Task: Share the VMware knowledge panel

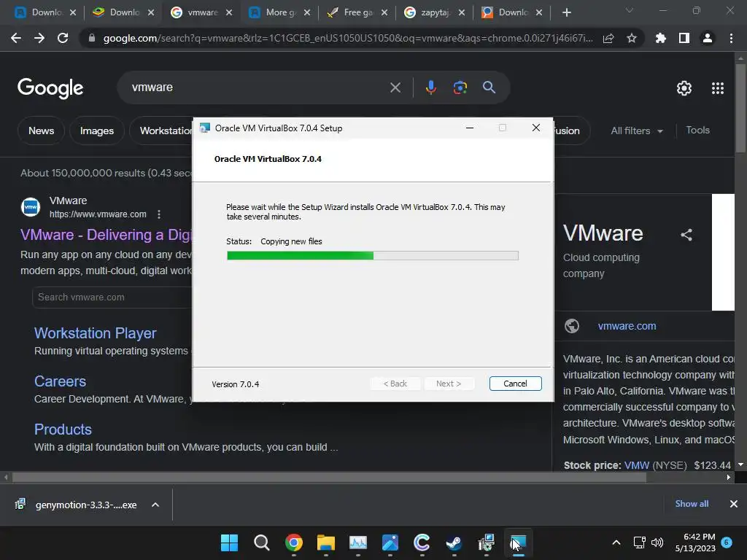Action: pyautogui.click(x=686, y=235)
